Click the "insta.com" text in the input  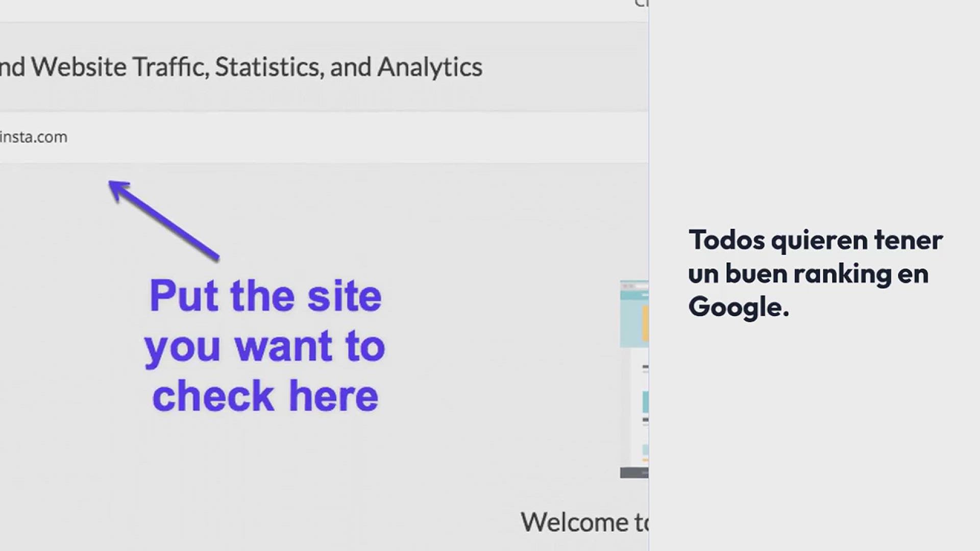click(x=34, y=137)
